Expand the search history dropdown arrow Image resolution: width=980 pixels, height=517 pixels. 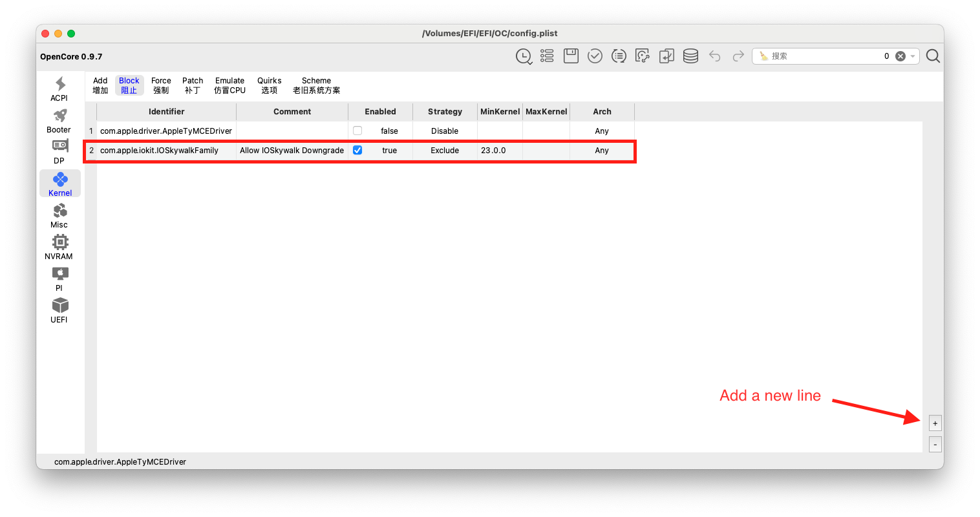[x=913, y=56]
